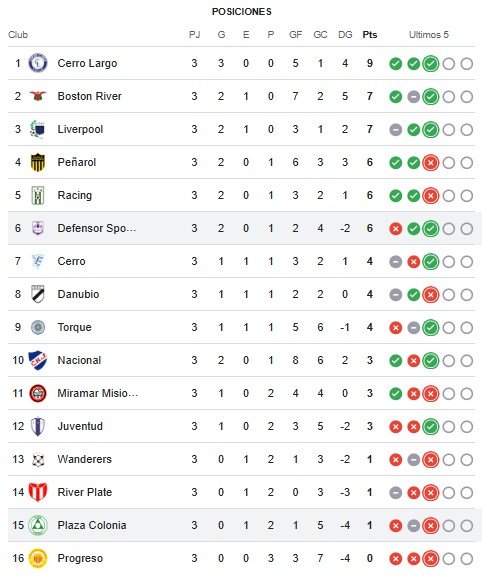The image size is (482, 580).
Task: Click the Plaza Colonia green crest
Action: pyautogui.click(x=38, y=525)
